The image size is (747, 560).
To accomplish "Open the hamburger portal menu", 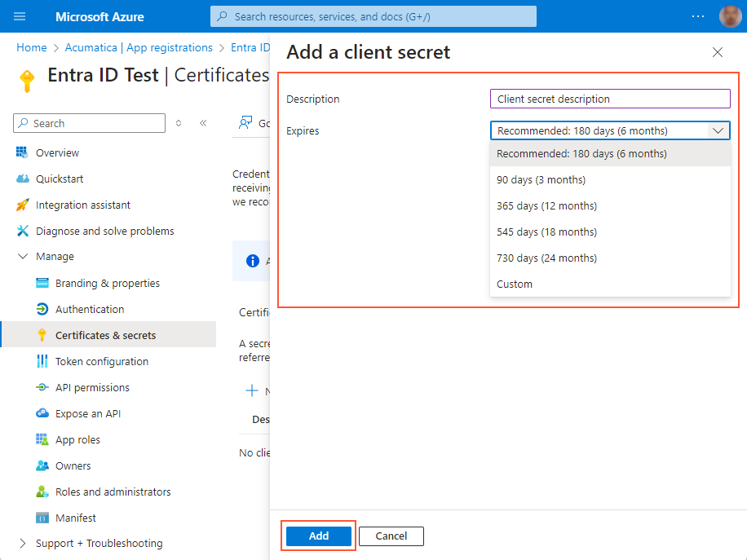I will 20,16.
